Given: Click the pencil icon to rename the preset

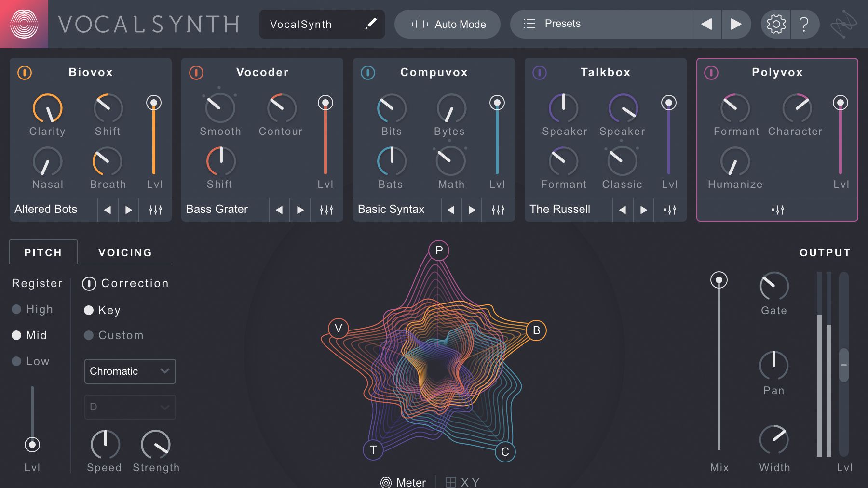Looking at the screenshot, I should point(370,24).
